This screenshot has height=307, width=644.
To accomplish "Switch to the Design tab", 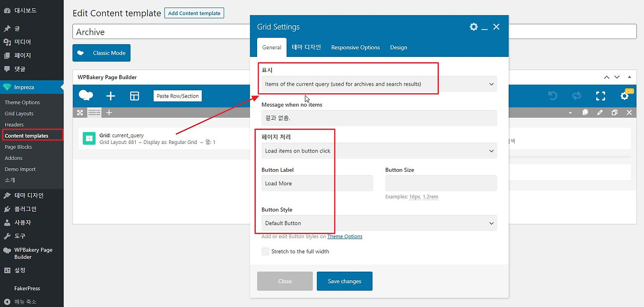I will click(398, 47).
